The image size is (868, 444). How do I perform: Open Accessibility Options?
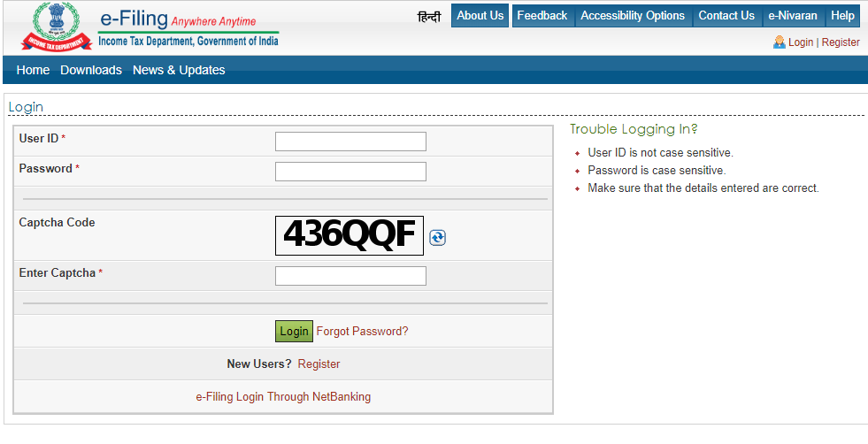click(x=633, y=16)
